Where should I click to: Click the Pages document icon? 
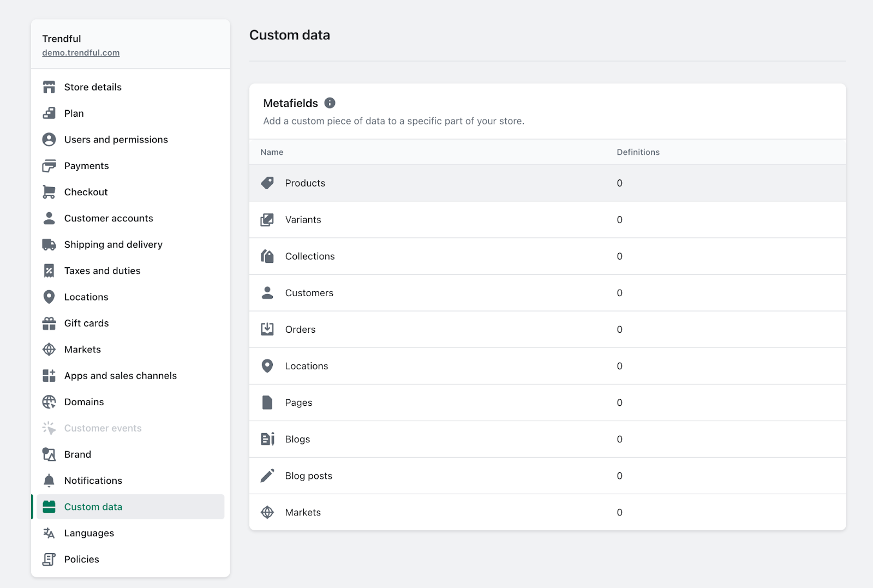[267, 403]
